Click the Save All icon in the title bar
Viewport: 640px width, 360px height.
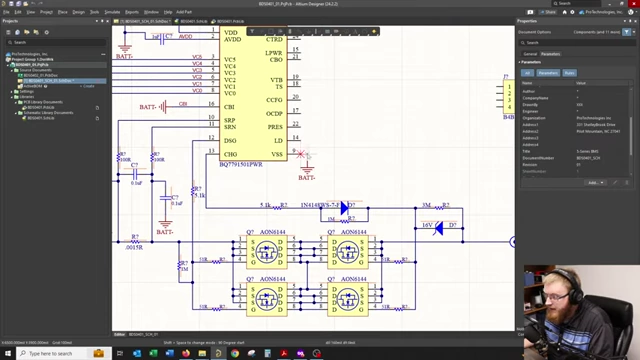click(18, 3)
